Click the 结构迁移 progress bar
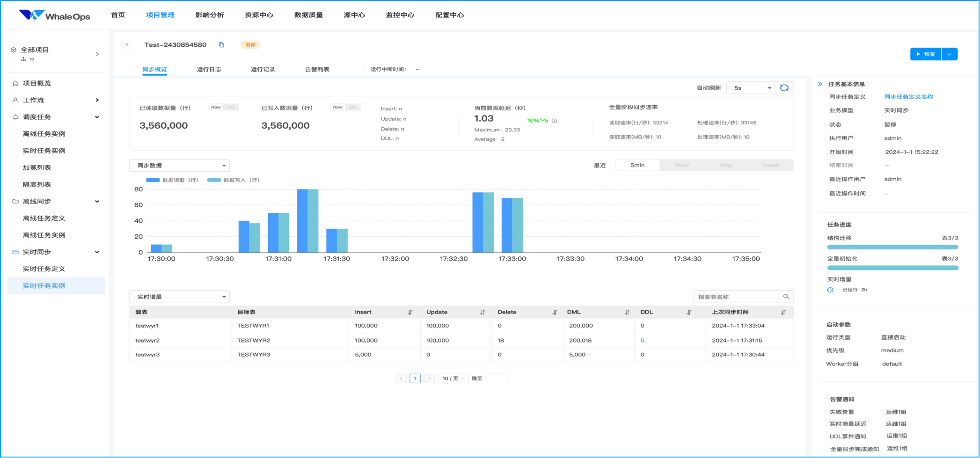Image resolution: width=980 pixels, height=458 pixels. pos(892,247)
